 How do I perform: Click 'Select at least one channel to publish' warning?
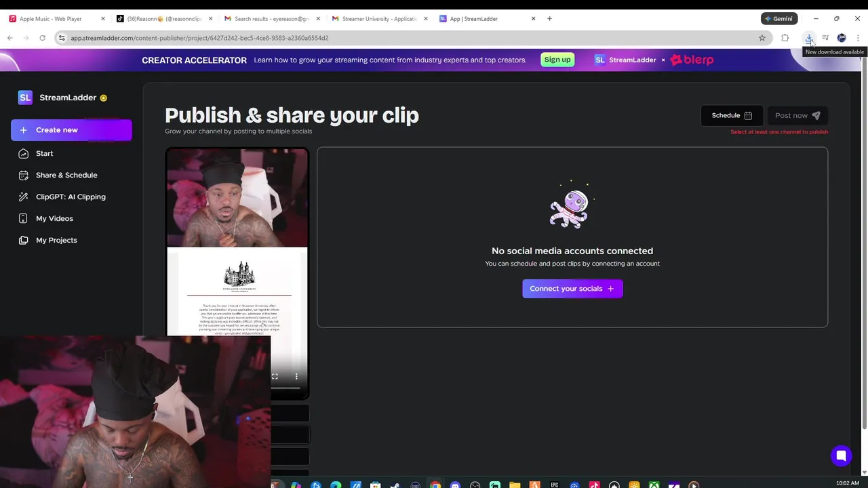[x=779, y=132]
